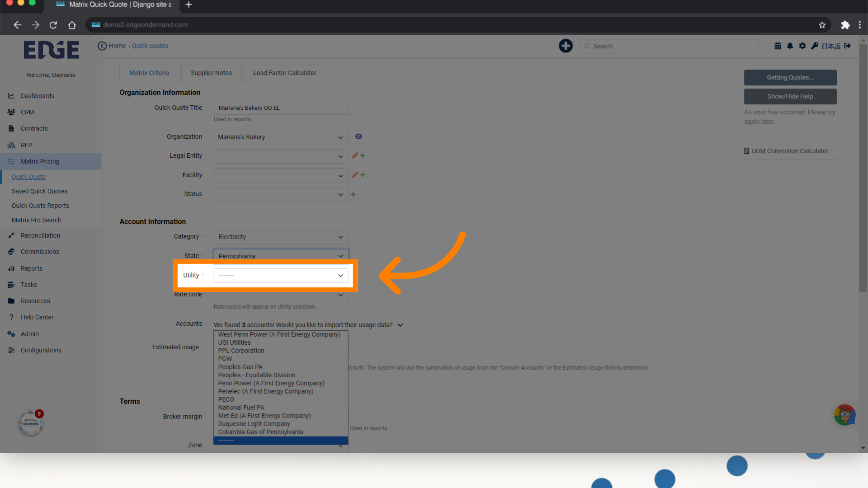Edit Legal Entity with the pencil icon
This screenshot has width=868, height=488.
point(355,155)
